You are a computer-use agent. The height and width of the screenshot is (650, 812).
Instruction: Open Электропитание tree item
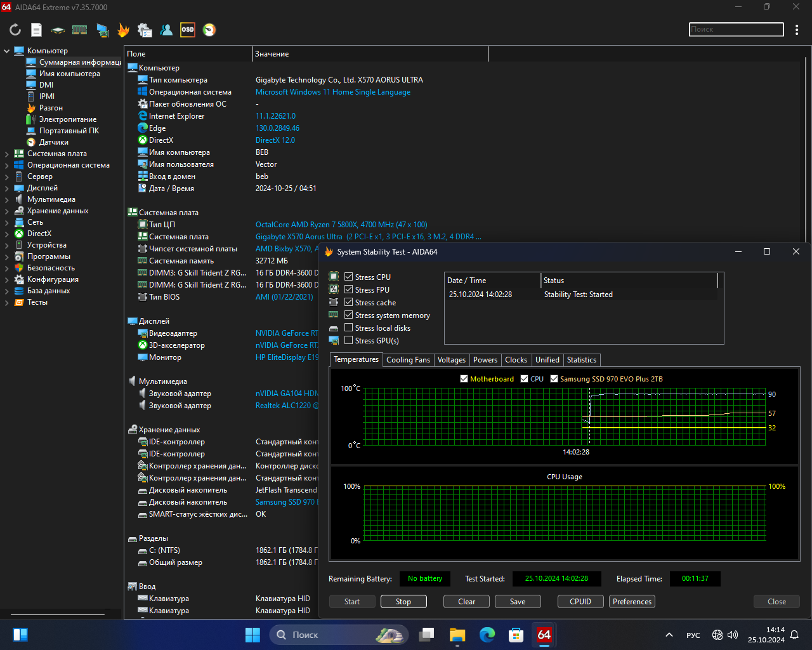point(68,119)
